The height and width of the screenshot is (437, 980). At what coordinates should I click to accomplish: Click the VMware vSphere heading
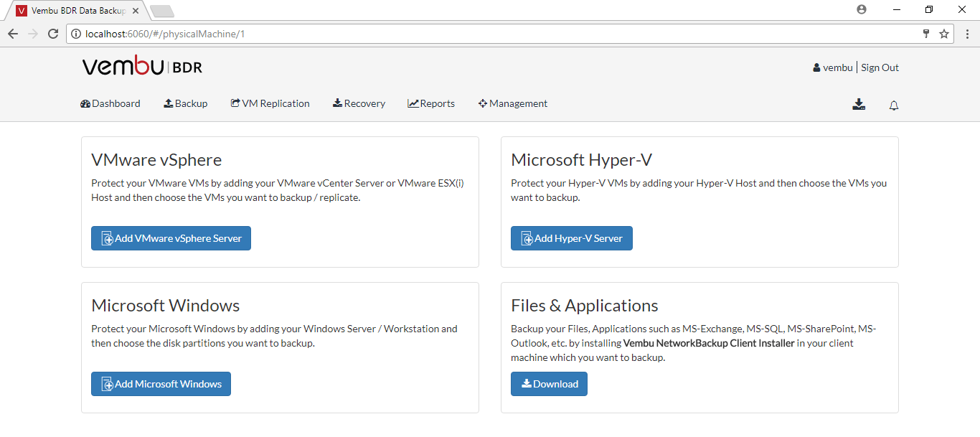pos(156,159)
